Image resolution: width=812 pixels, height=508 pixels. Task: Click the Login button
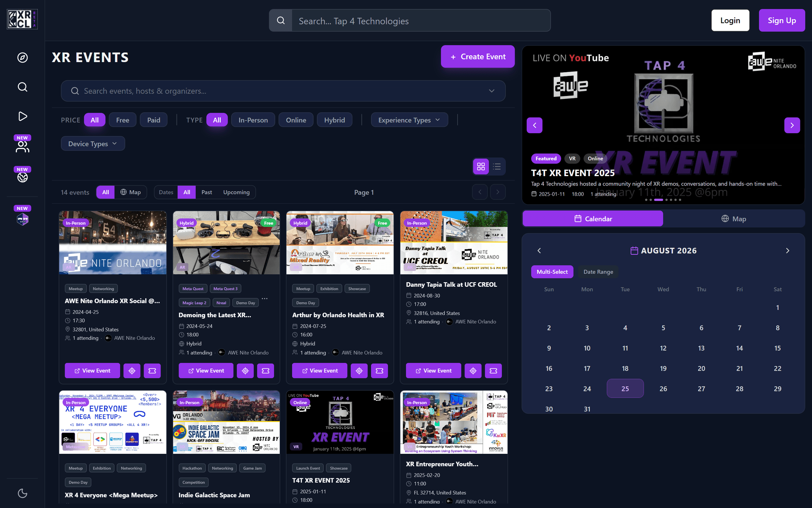pos(730,20)
